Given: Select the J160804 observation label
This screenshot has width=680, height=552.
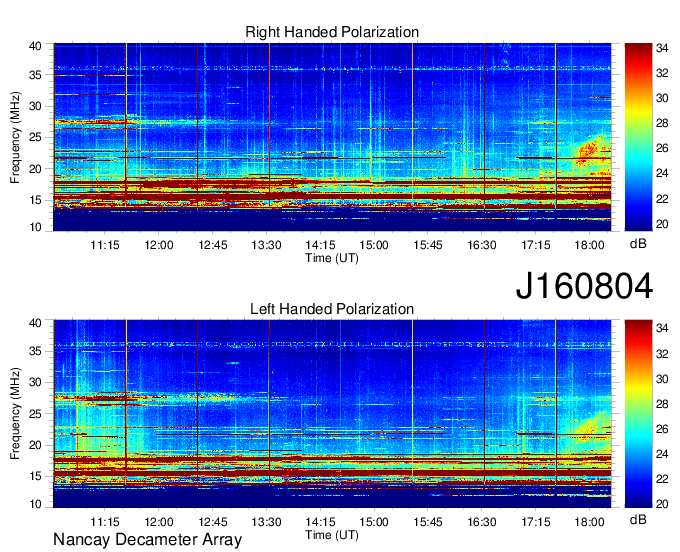Looking at the screenshot, I should point(584,286).
